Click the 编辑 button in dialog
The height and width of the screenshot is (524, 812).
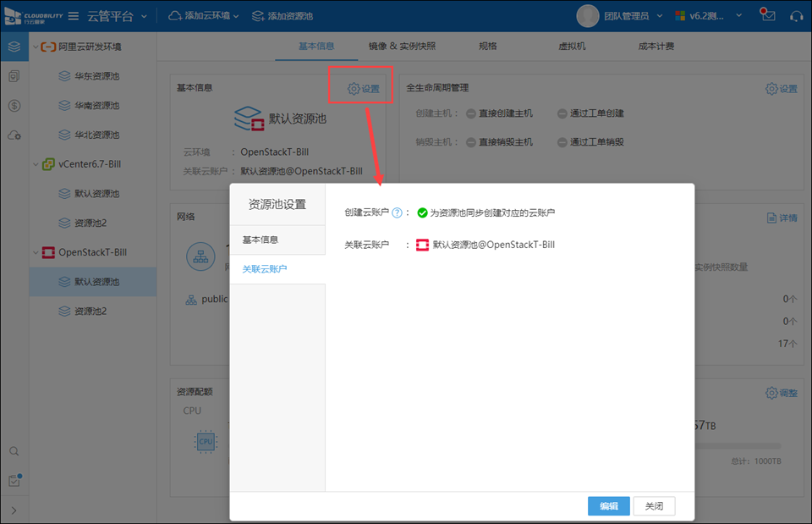(609, 506)
